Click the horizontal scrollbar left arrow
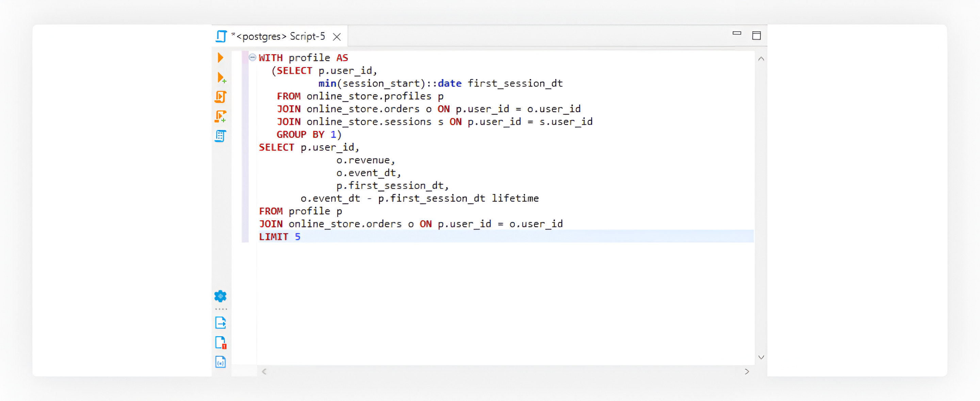The height and width of the screenshot is (401, 980). (264, 371)
